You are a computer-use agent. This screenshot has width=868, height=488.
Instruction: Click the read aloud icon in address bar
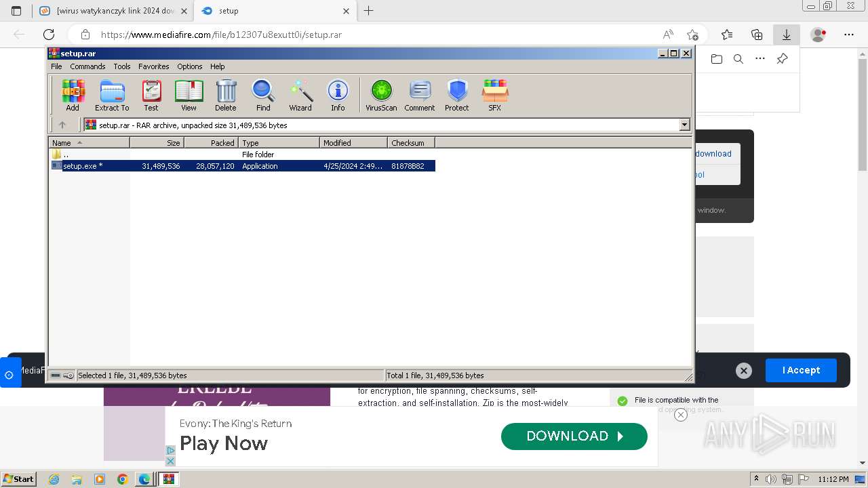click(x=668, y=35)
